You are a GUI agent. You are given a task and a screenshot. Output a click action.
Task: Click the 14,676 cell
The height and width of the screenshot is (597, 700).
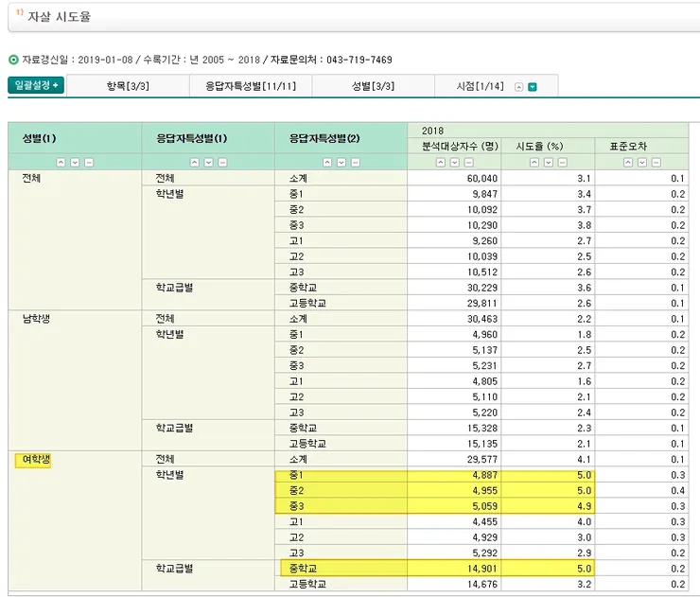pos(454,584)
